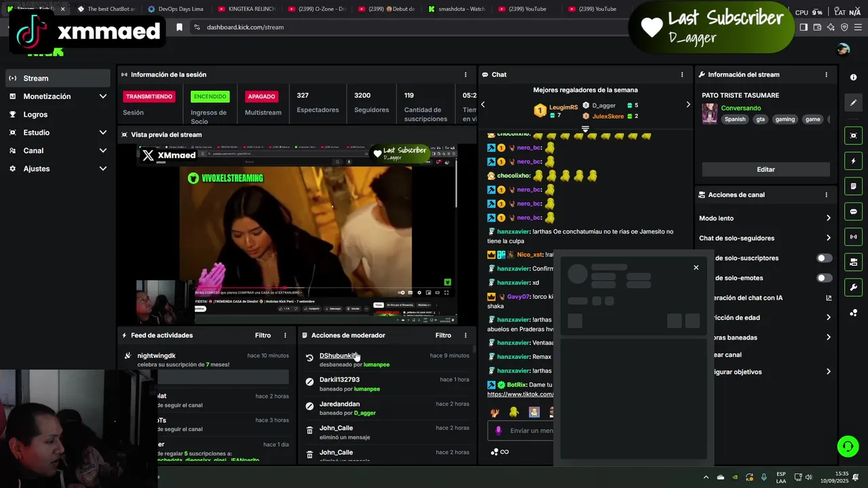This screenshot has height=488, width=868.
Task: Toggle the chat bubble widget icon
Action: click(853, 211)
